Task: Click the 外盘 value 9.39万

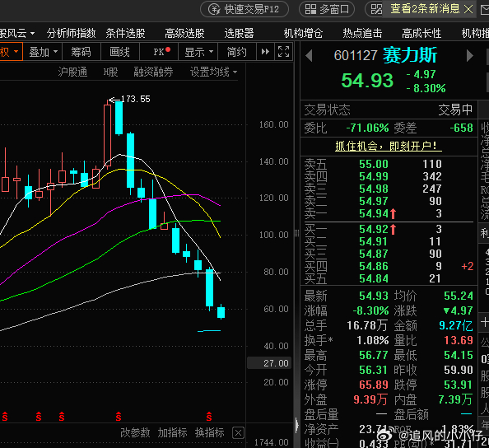Action: [370, 399]
